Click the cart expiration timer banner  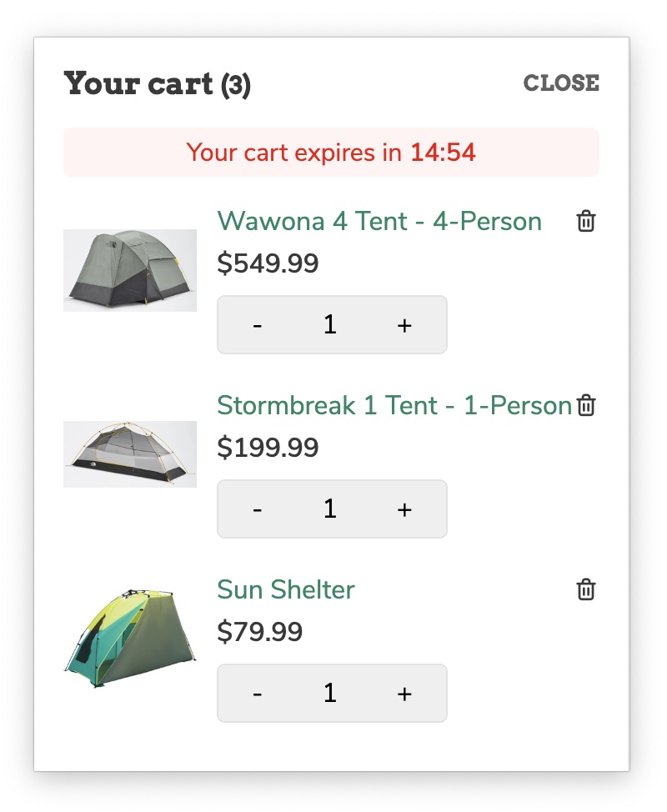coord(331,153)
